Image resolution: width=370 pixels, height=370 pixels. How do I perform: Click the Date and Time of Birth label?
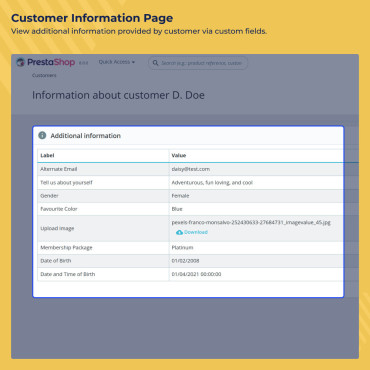[x=68, y=274]
